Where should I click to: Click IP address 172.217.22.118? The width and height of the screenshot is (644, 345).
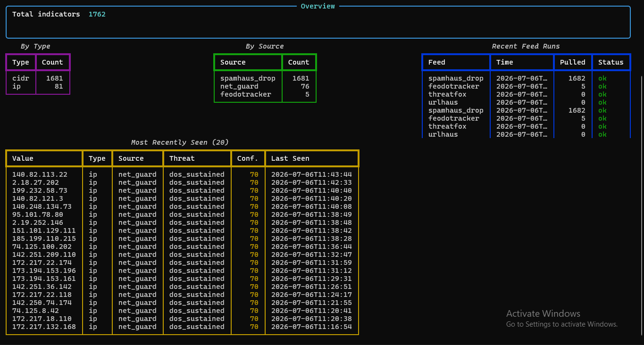42,295
